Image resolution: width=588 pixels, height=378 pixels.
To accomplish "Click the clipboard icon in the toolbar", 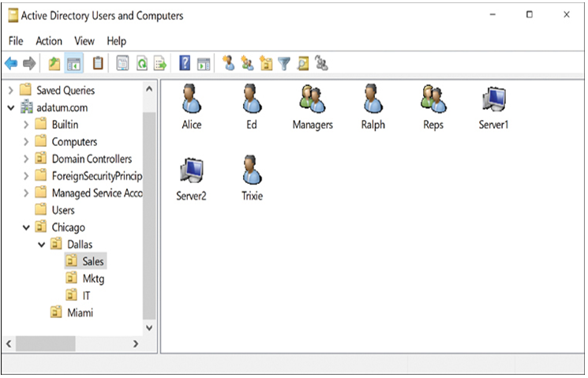I will pyautogui.click(x=98, y=63).
